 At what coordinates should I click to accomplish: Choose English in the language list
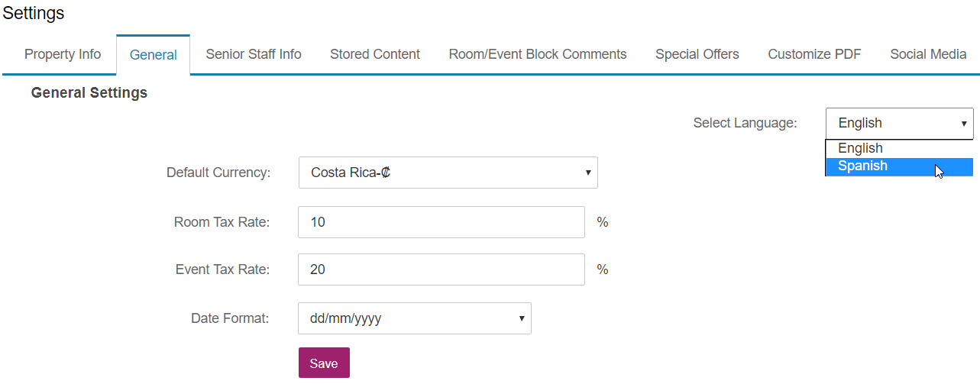[899, 149]
